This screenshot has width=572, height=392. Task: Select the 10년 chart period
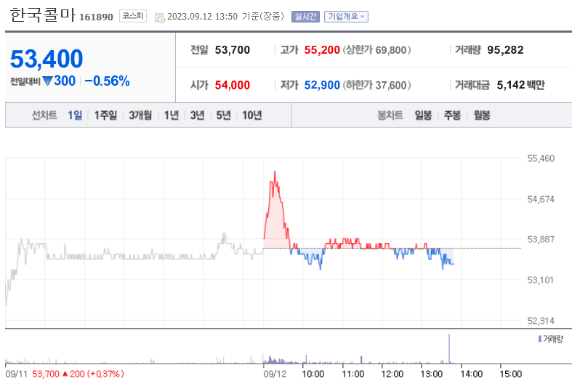(252, 115)
